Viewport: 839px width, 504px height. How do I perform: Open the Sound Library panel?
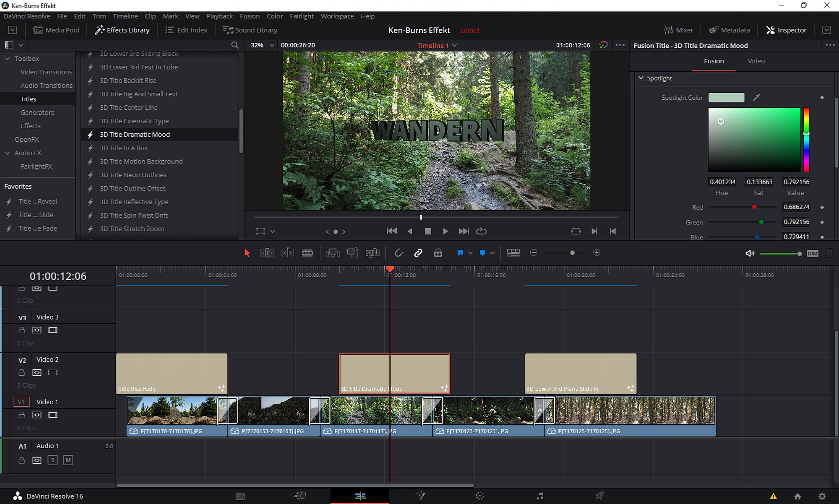(x=250, y=30)
